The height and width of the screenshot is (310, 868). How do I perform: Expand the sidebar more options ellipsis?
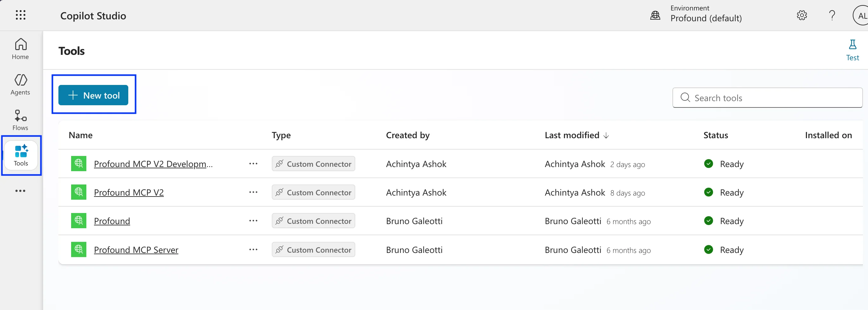point(20,191)
